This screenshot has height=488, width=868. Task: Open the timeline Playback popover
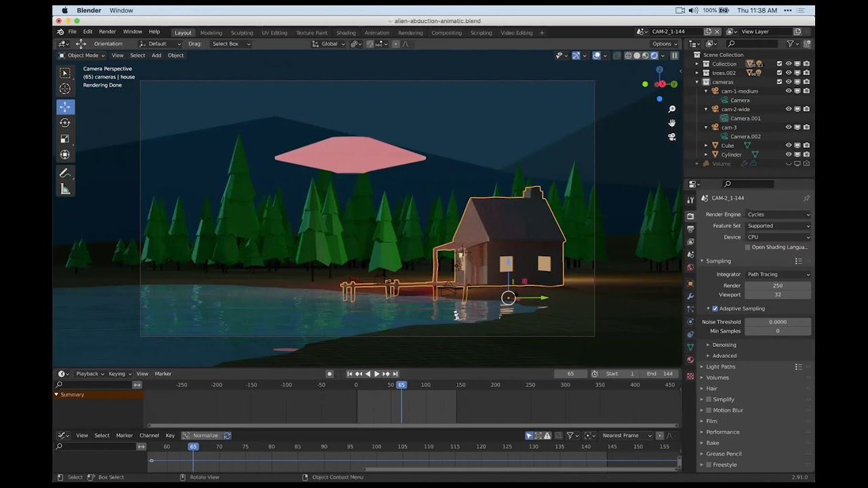pyautogui.click(x=90, y=373)
